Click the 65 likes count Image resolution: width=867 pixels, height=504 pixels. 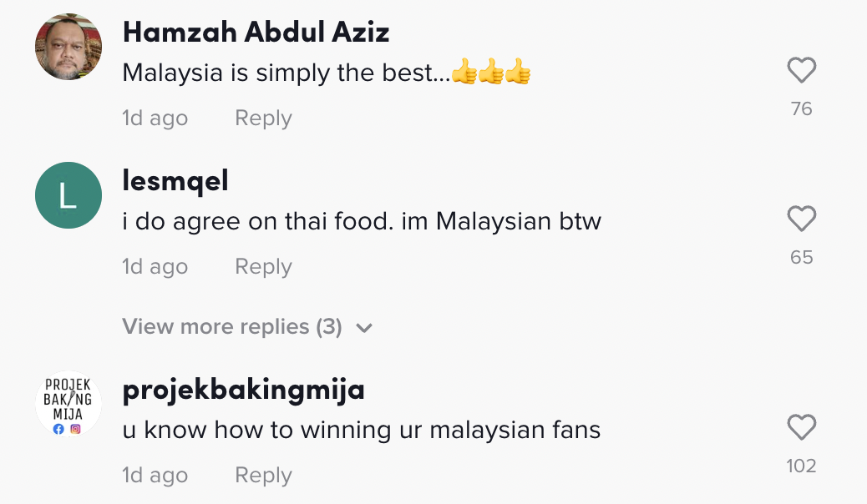[x=801, y=257]
